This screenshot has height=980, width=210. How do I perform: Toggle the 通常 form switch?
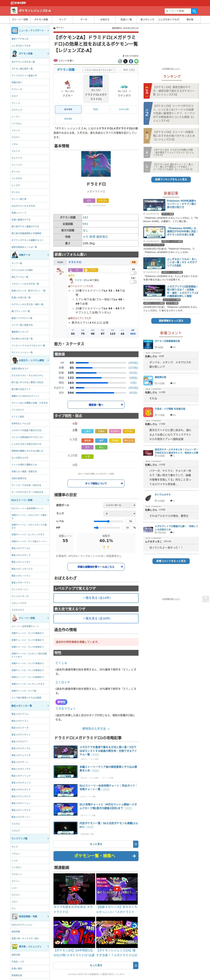click(x=133, y=273)
